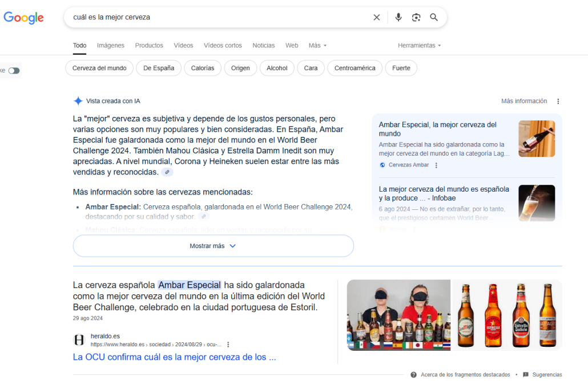
Task: Open the Más dropdown
Action: [315, 45]
